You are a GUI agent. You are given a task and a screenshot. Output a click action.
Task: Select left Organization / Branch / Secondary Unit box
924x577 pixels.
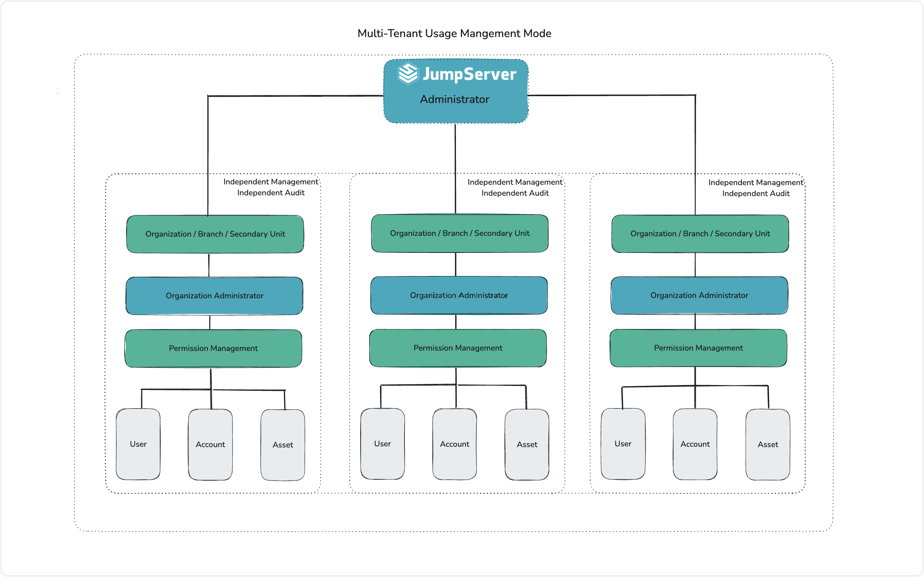point(215,234)
